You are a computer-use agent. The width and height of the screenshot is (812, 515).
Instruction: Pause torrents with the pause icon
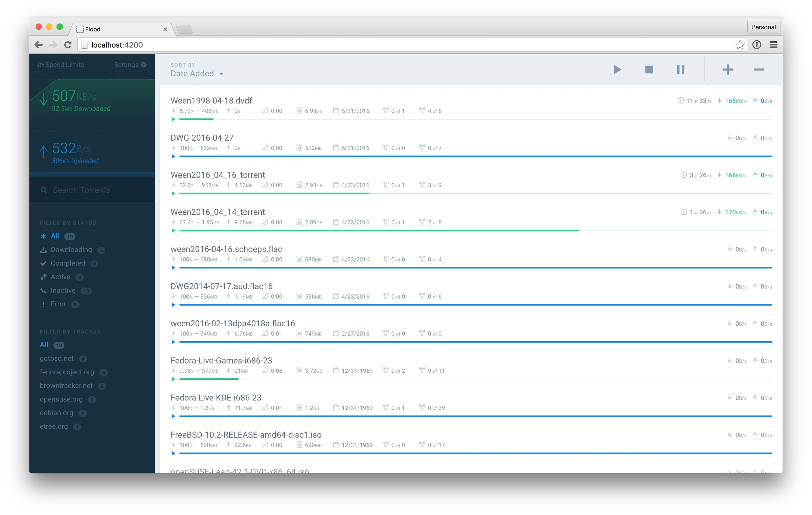coord(680,69)
